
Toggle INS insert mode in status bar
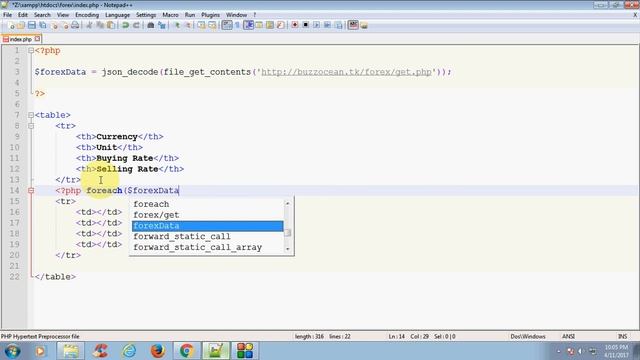click(622, 336)
